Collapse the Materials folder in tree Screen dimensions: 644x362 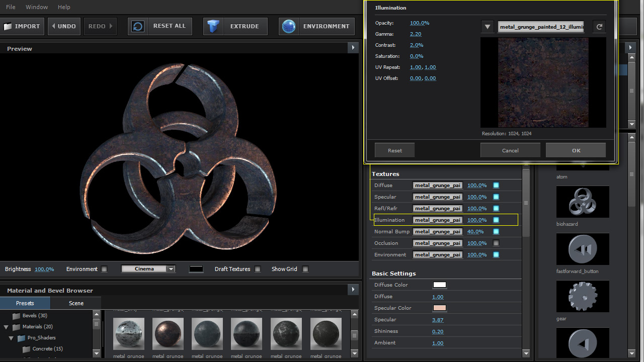point(7,327)
